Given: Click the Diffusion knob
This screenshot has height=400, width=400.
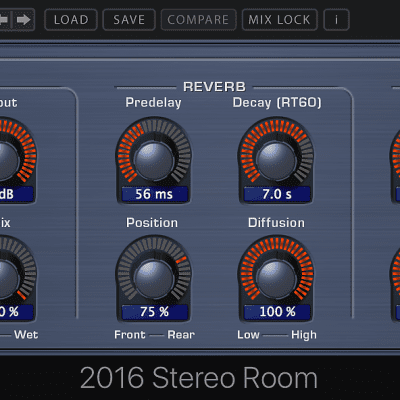Looking at the screenshot, I should click(x=276, y=279).
